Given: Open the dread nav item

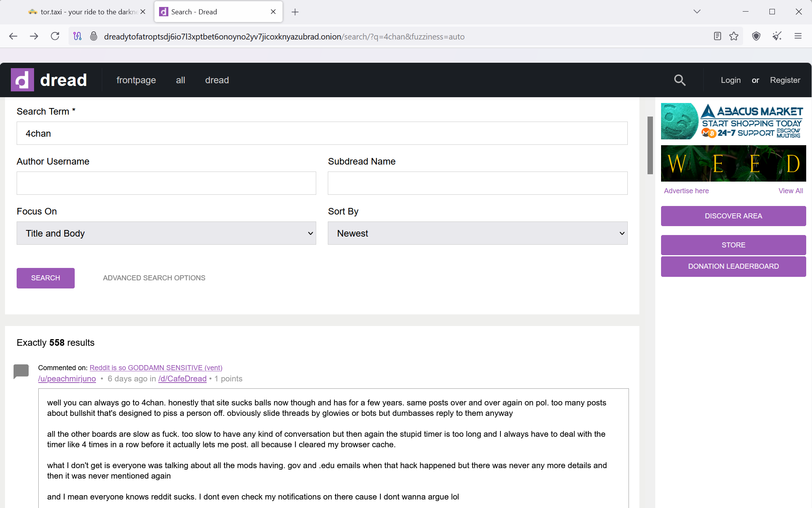Looking at the screenshot, I should pyautogui.click(x=217, y=80).
